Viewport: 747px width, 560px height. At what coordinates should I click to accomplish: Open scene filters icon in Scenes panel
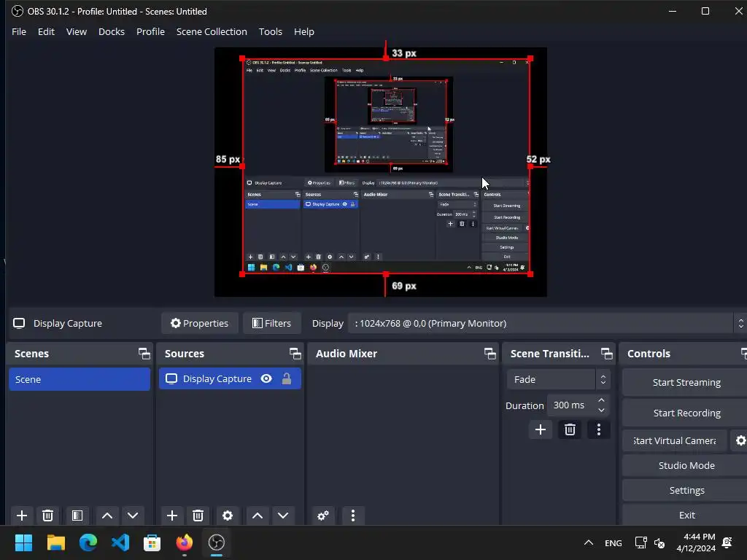pyautogui.click(x=77, y=516)
